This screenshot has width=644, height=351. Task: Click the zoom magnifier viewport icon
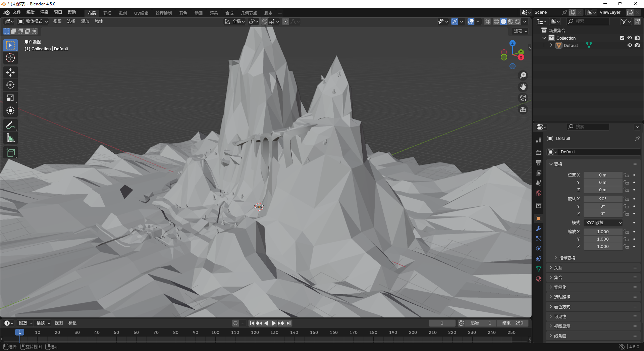[x=523, y=76]
